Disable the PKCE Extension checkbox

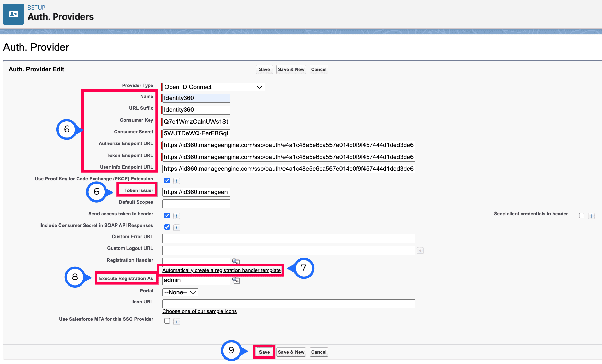pyautogui.click(x=167, y=181)
